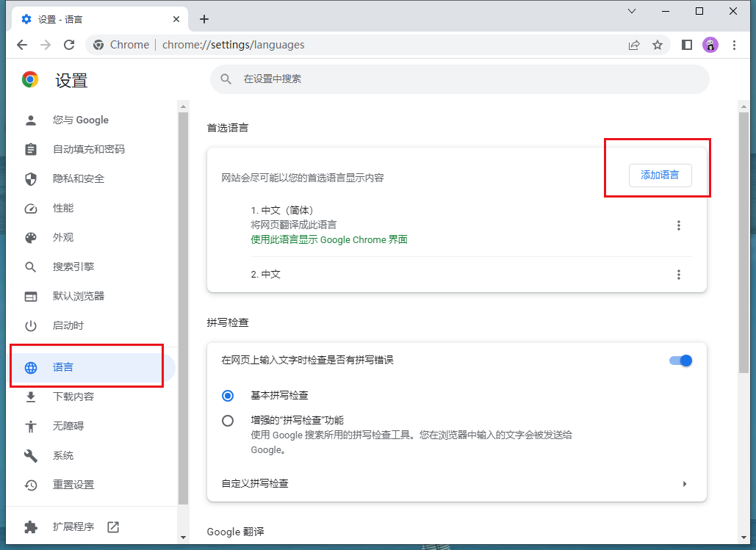This screenshot has height=550, width=756.
Task: Click the forward navigation arrow
Action: [x=46, y=45]
